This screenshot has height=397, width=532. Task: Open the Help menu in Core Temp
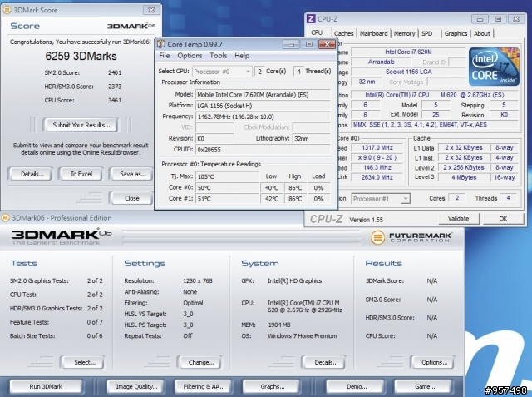(242, 56)
